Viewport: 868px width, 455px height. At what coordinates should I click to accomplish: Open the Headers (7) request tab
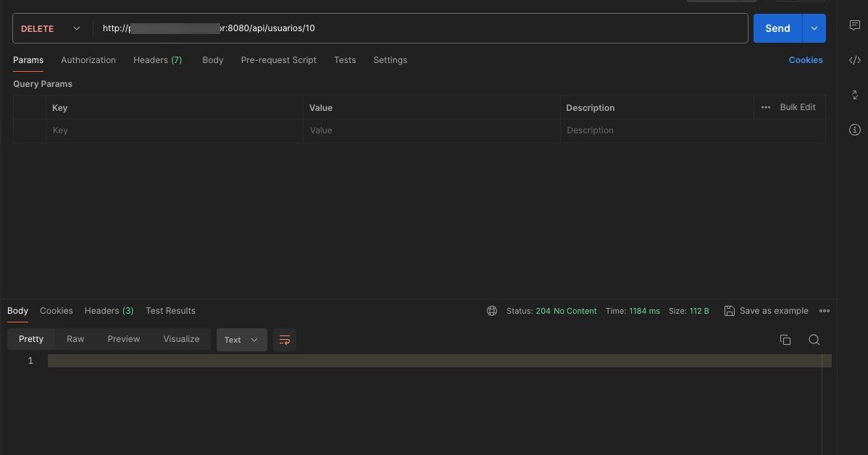157,60
